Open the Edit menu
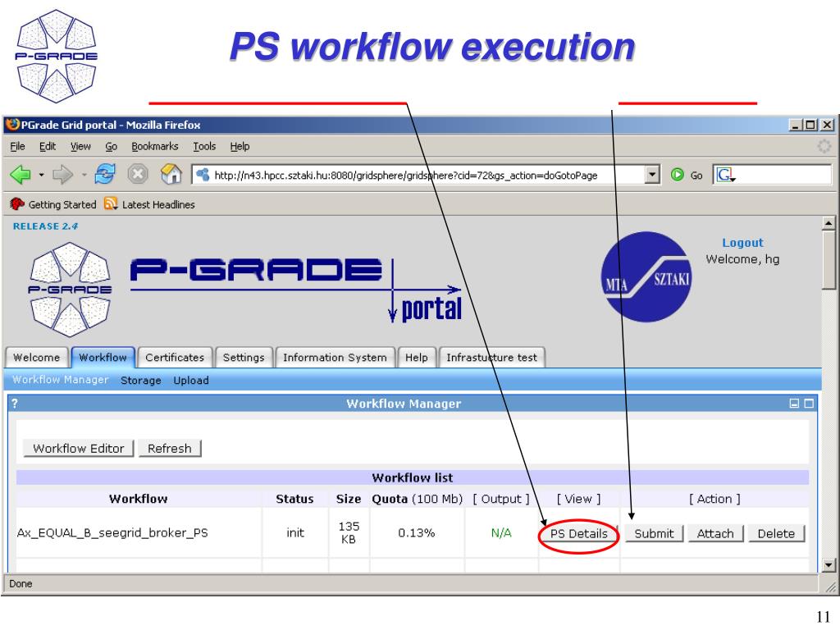Screen dimensions: 840x630 click(48, 146)
